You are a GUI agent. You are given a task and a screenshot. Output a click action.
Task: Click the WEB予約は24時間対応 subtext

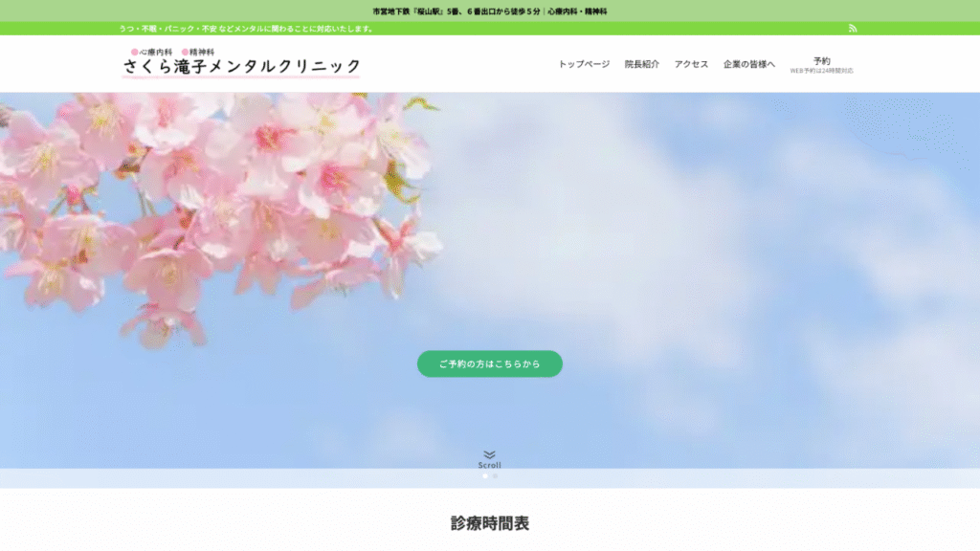click(x=821, y=71)
